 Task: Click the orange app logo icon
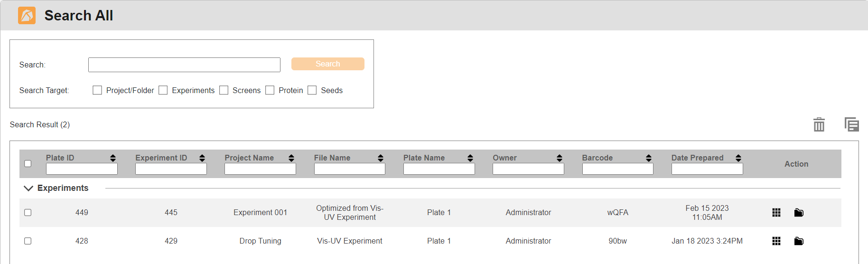[x=27, y=16]
